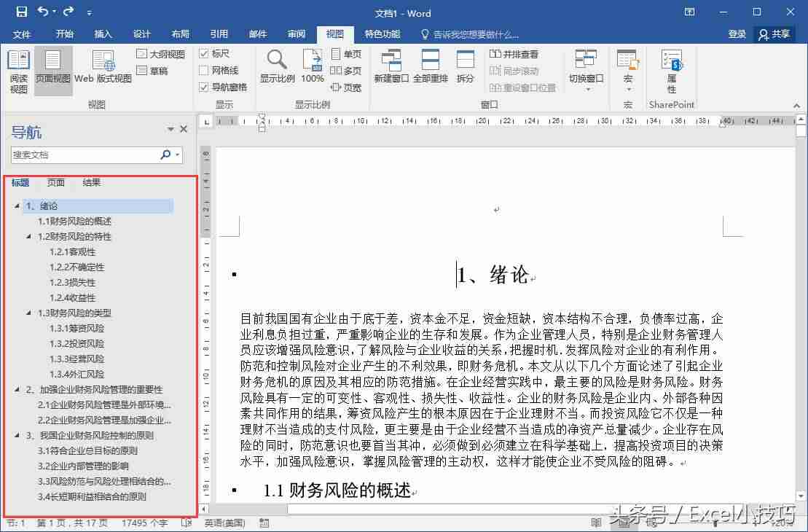Open Outline view (大纲视图)

pos(160,54)
